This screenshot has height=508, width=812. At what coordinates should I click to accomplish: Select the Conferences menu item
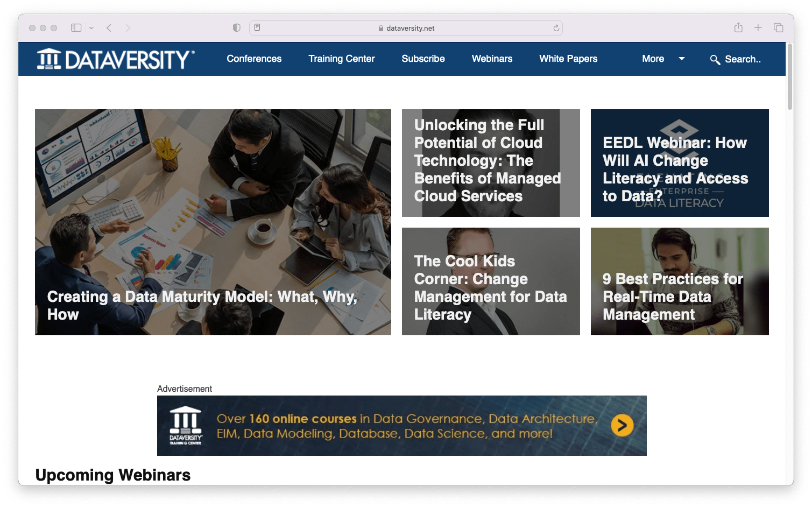click(x=253, y=59)
